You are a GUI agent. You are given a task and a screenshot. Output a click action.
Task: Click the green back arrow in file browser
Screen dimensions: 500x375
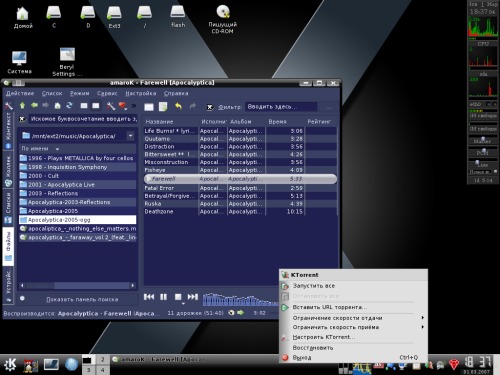click(x=34, y=106)
